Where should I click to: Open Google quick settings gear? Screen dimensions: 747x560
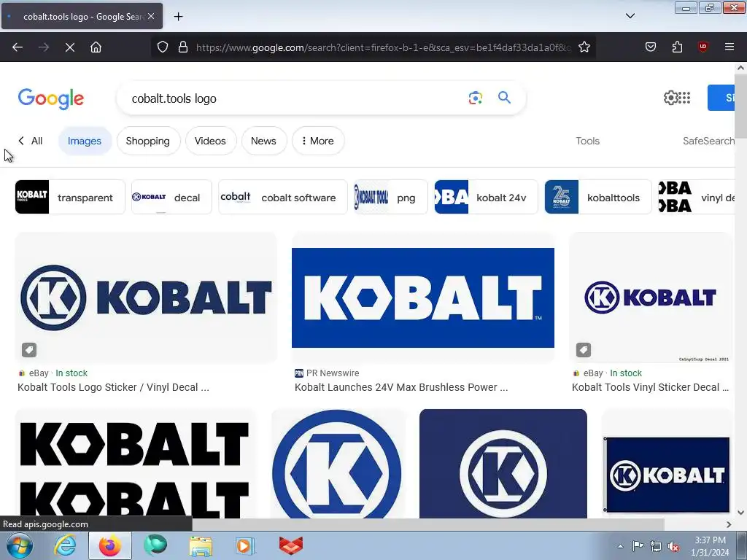(x=670, y=98)
